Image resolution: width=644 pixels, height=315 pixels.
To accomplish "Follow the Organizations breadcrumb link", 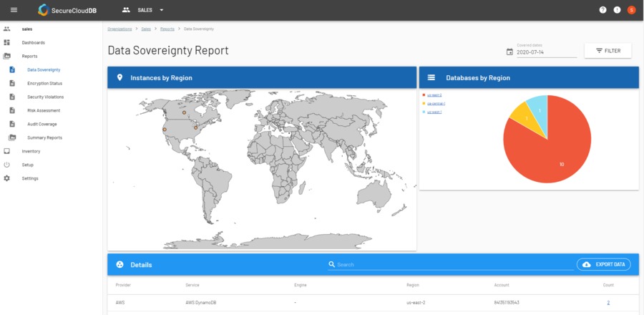I will pyautogui.click(x=119, y=29).
